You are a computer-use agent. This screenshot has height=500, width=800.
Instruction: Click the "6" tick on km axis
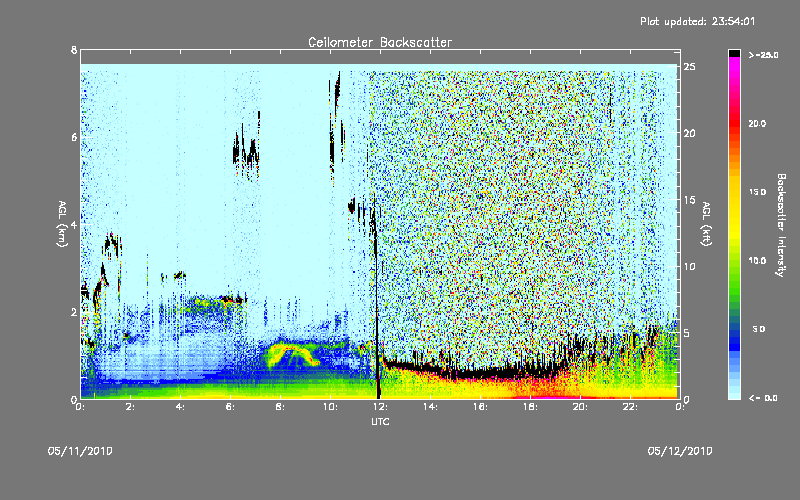74,137
